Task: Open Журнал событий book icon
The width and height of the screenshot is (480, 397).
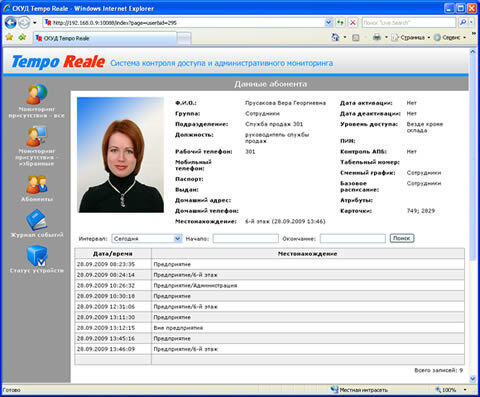Action: pyautogui.click(x=37, y=220)
